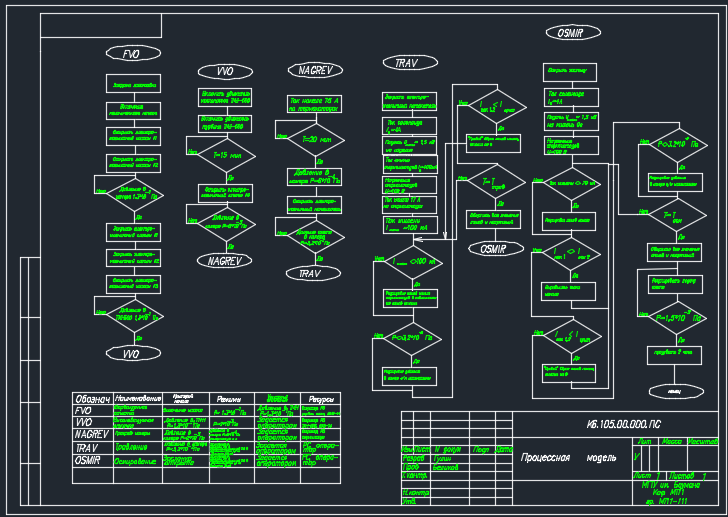The width and height of the screenshot is (728, 517).
Task: Select the 'МГТУ им. Баумана' organization text
Action: click(670, 485)
